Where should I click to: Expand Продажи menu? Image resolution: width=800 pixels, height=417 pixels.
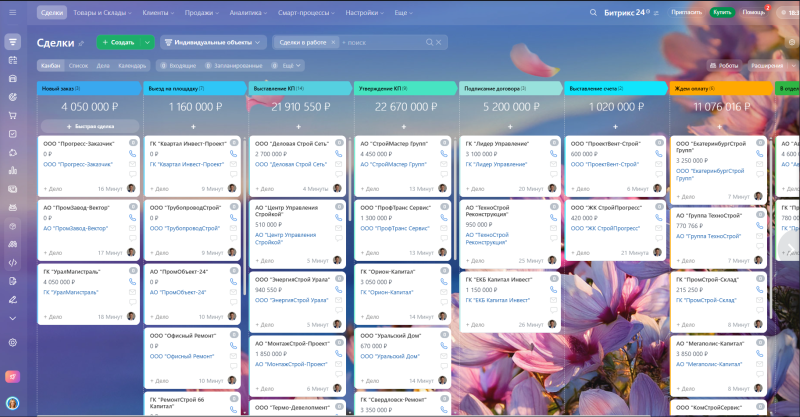[x=202, y=13]
